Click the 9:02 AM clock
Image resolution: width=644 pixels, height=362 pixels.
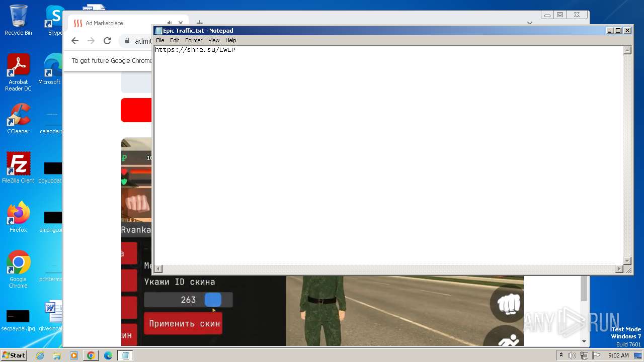(618, 355)
